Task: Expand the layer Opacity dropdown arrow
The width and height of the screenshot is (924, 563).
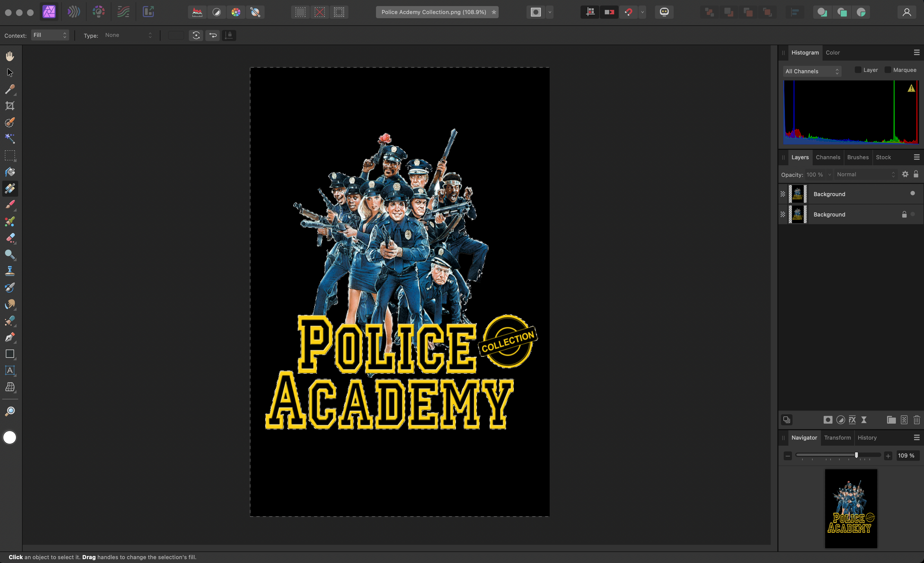Action: [x=829, y=175]
